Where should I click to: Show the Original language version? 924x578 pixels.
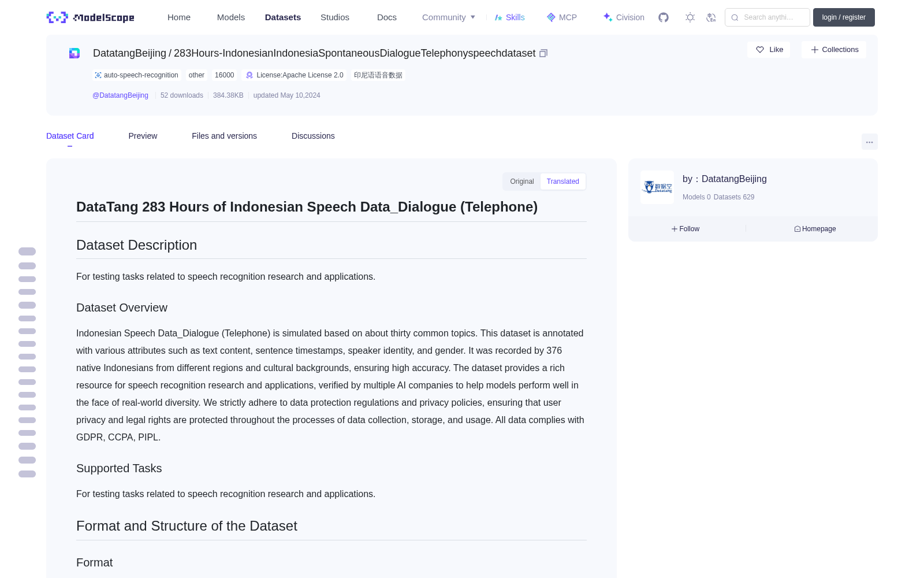(522, 181)
